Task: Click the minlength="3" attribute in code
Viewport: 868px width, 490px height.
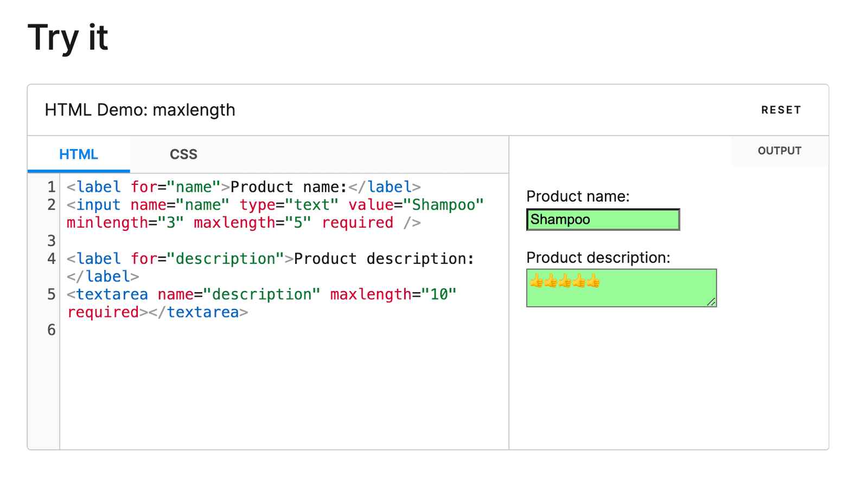Action: [125, 223]
